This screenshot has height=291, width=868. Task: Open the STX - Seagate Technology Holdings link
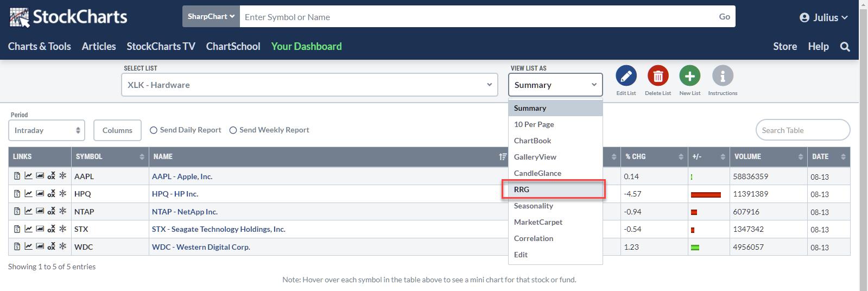coord(218,229)
